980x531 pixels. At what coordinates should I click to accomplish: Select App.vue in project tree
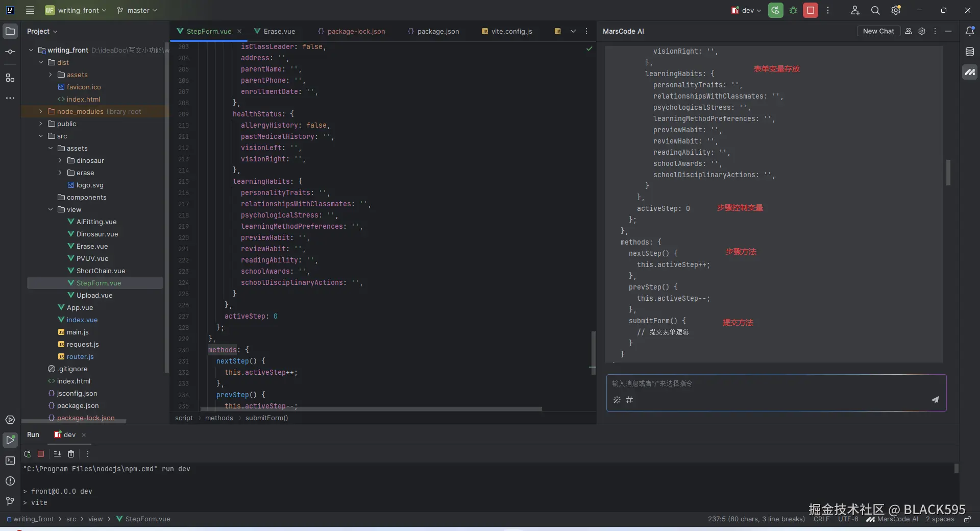80,307
